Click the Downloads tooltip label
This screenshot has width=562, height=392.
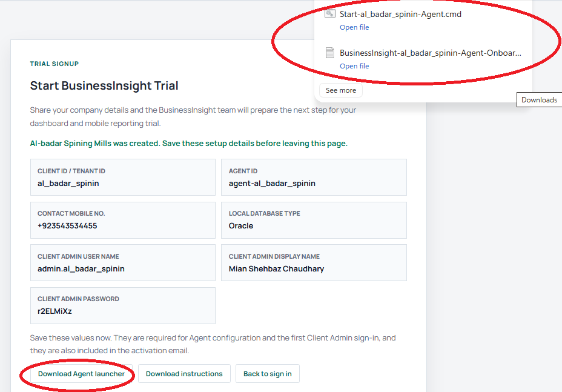(539, 100)
